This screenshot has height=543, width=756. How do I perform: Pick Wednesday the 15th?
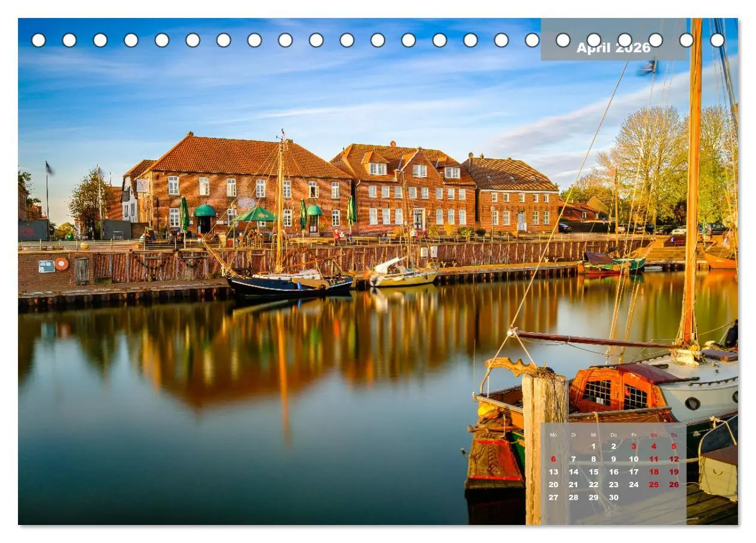point(593,472)
